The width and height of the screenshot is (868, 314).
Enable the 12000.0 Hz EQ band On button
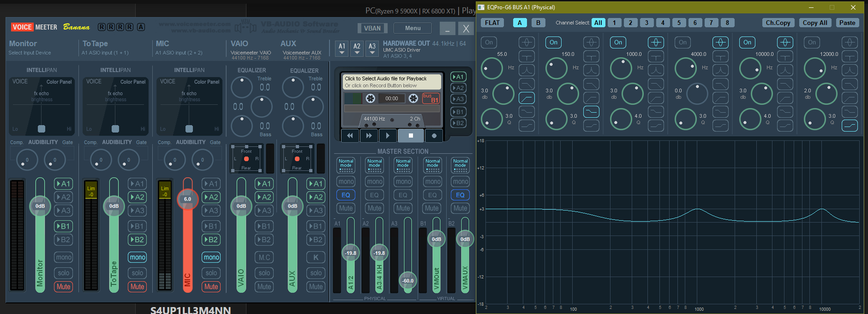812,42
